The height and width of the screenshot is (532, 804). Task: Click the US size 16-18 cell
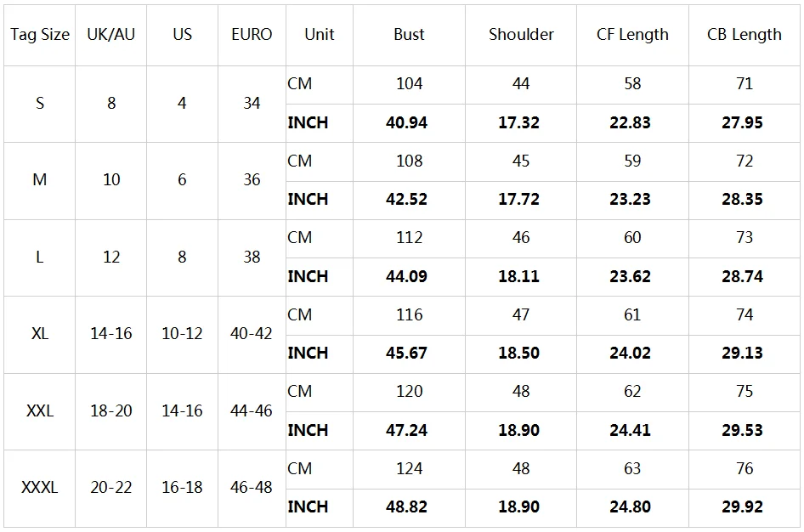tap(182, 487)
